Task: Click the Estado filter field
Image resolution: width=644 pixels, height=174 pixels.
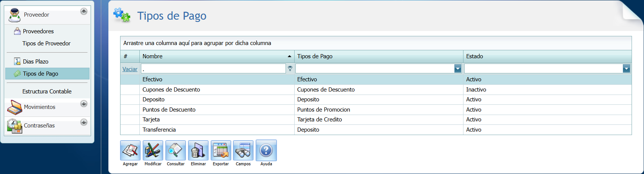Action: coord(544,68)
